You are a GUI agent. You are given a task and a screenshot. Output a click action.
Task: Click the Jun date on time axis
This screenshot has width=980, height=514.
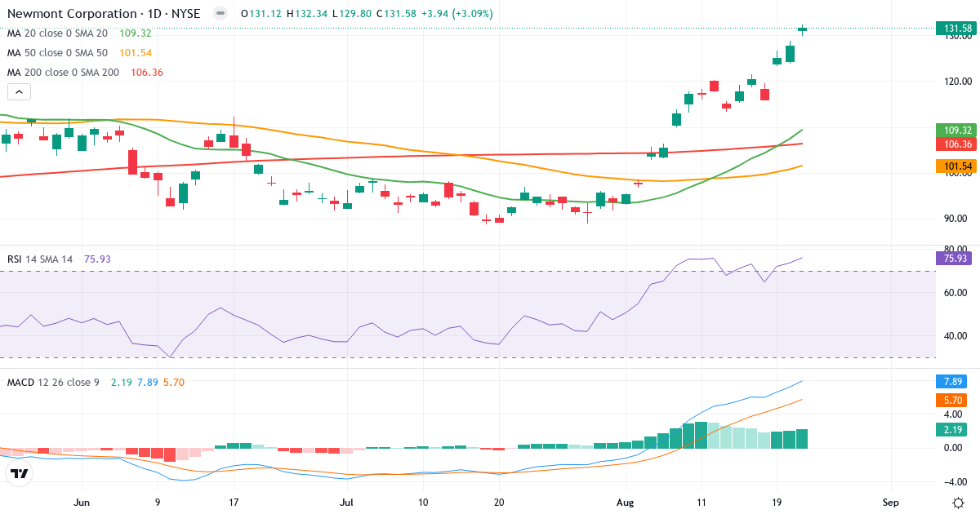click(x=81, y=502)
